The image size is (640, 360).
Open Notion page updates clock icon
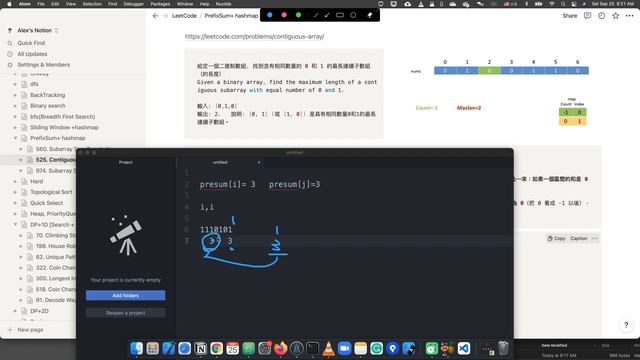602,16
